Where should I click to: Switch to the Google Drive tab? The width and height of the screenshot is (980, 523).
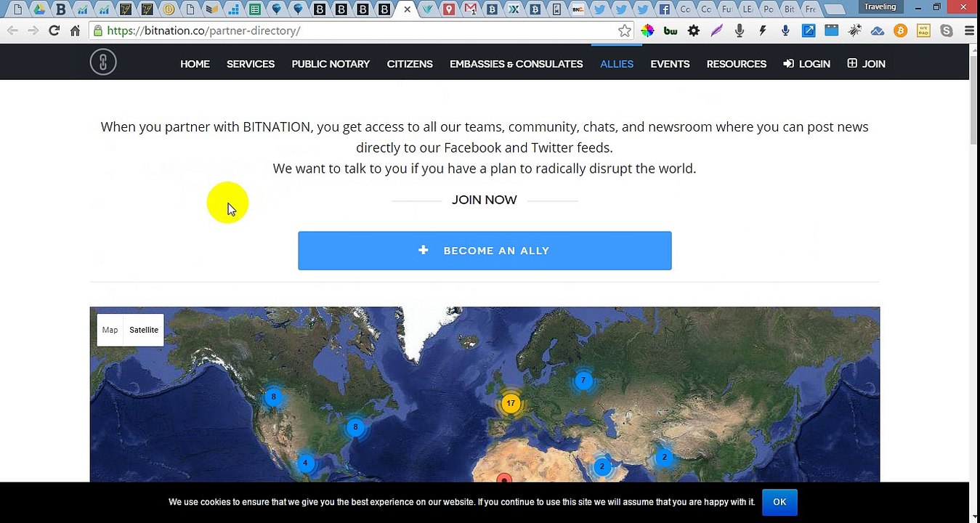39,9
